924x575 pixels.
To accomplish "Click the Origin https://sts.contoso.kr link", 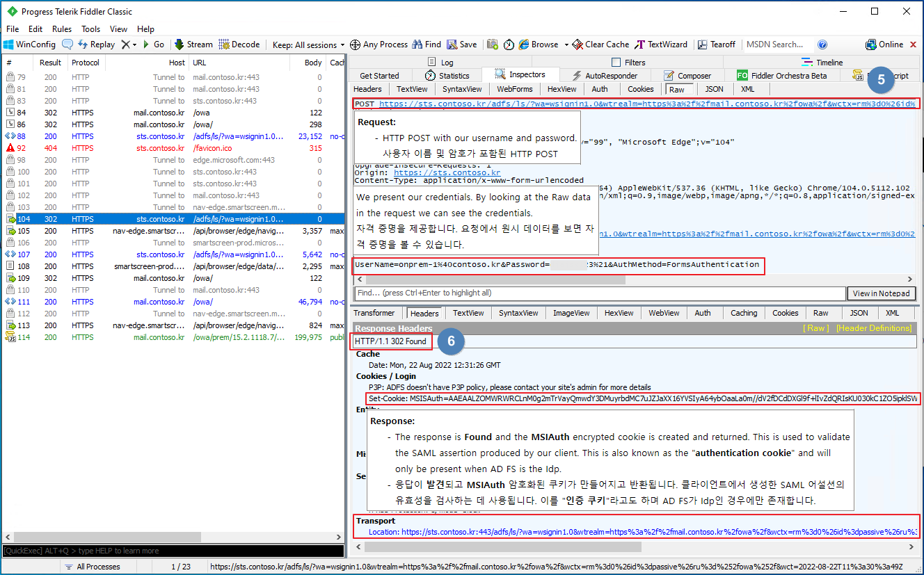I will tap(447, 172).
